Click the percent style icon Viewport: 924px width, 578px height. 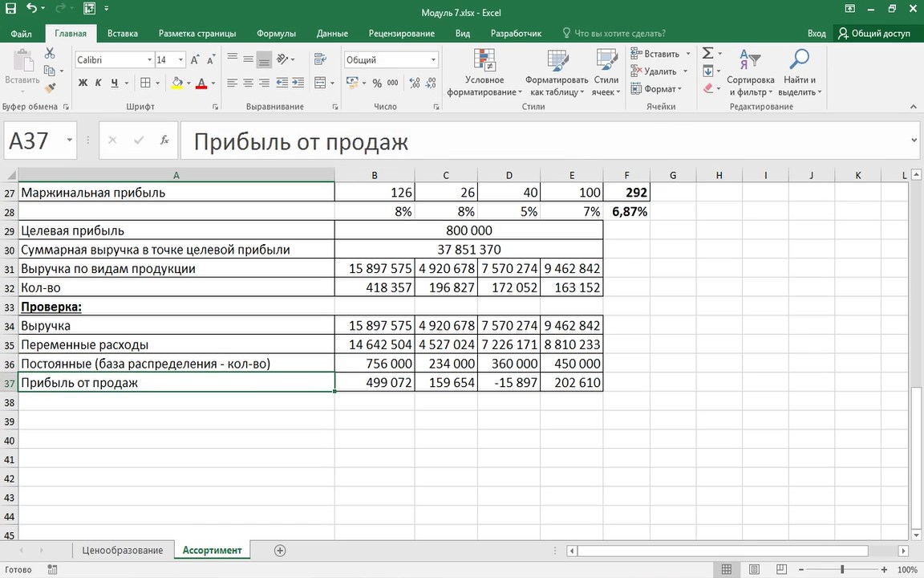coord(377,83)
